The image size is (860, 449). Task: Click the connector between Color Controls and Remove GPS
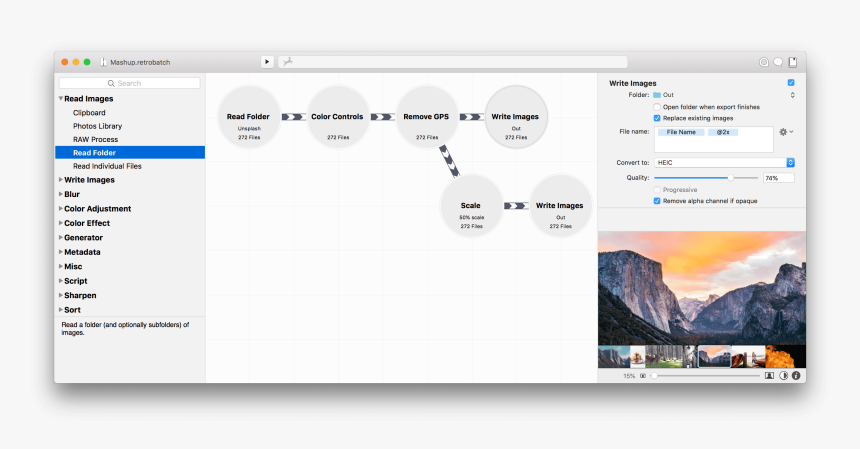click(382, 117)
